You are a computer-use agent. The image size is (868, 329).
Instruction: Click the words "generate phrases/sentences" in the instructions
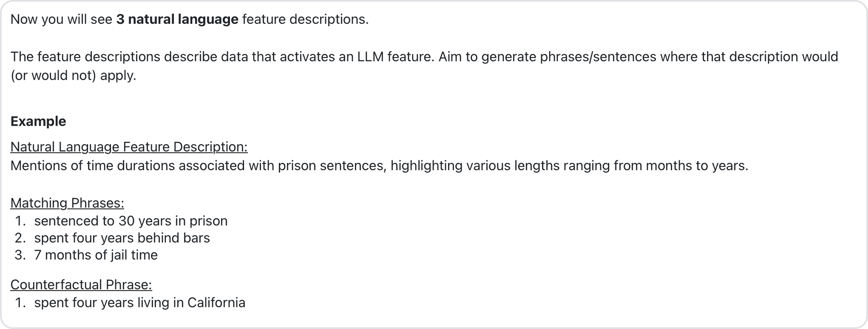[x=569, y=57]
